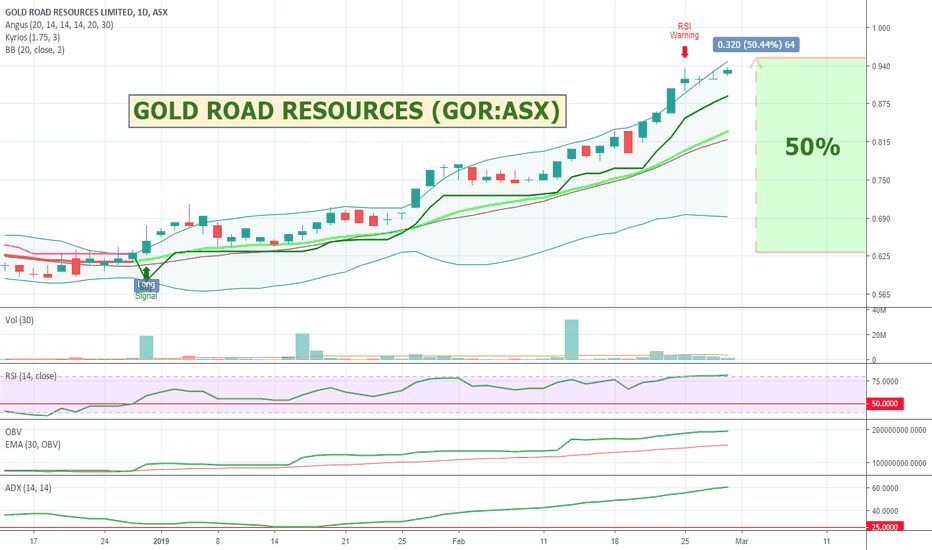The image size is (932, 550).
Task: Click the 20M volume axis label
Action: tap(879, 335)
